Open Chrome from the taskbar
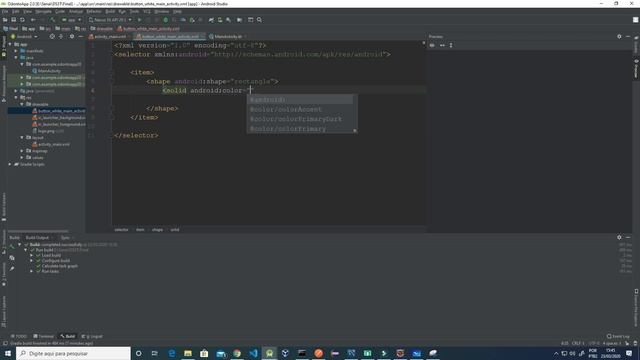Viewport: 640px width, 360px height. [x=237, y=353]
